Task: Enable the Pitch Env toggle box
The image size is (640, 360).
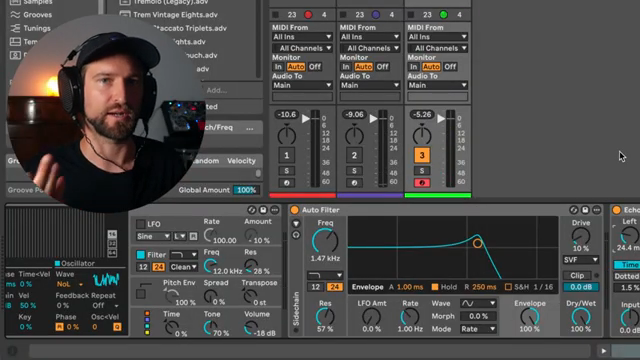Action: [x=140, y=294]
